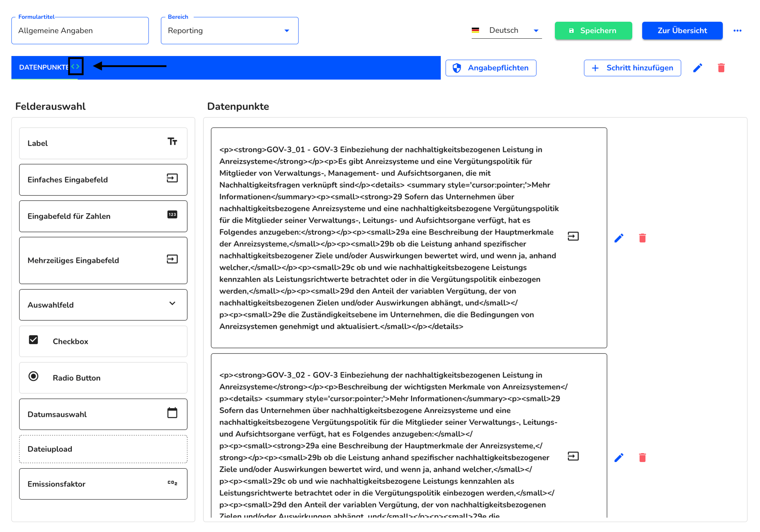
Task: Click Schritt hinzufügen to add a step
Action: pos(632,68)
